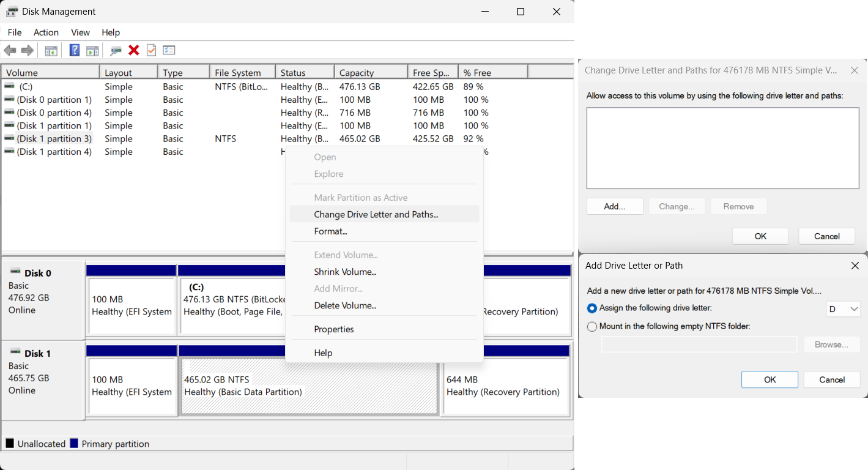The width and height of the screenshot is (868, 470).
Task: Open the Action menu
Action: click(x=46, y=32)
